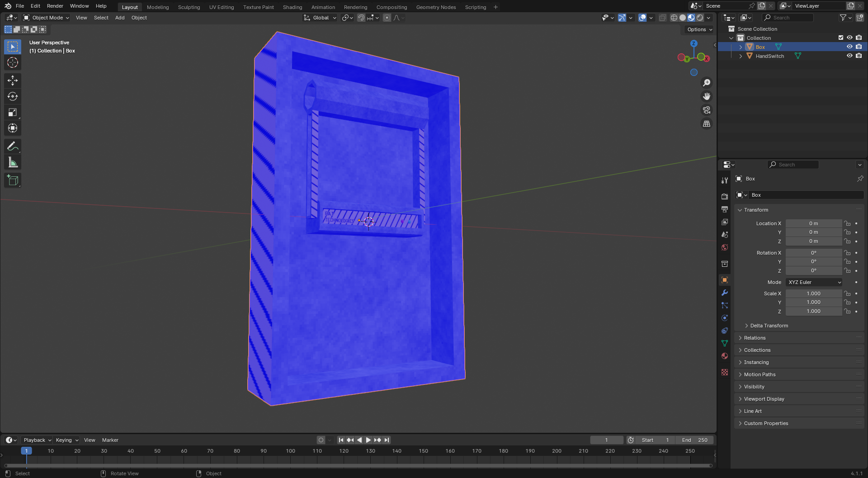Open the Object Mode dropdown

[47, 18]
